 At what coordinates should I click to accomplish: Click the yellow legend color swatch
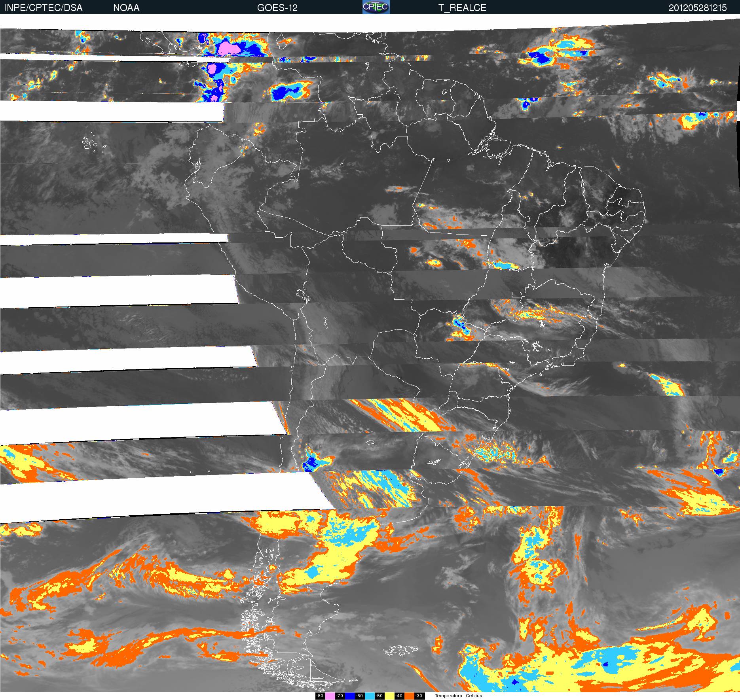(x=389, y=696)
